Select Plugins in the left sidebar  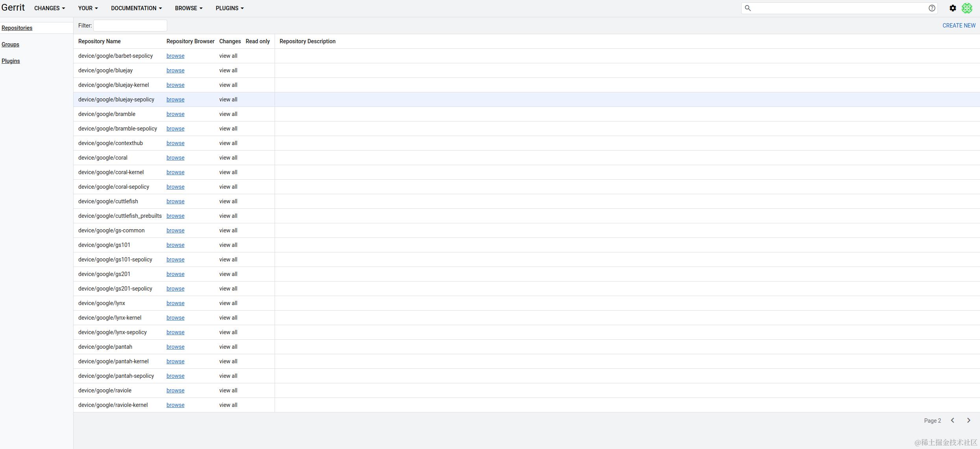point(11,61)
